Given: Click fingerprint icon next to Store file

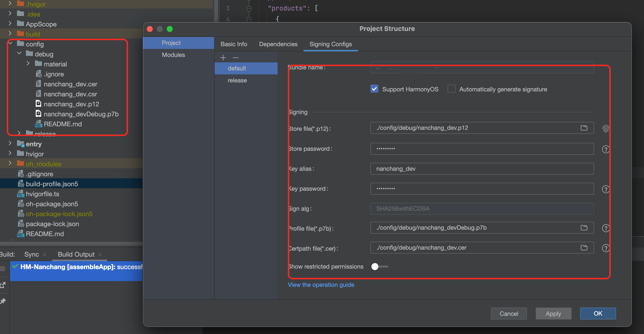Looking at the screenshot, I should coord(606,129).
